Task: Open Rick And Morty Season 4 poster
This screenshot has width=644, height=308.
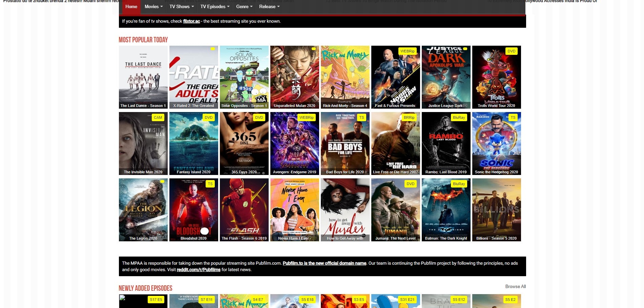Action: click(x=345, y=77)
